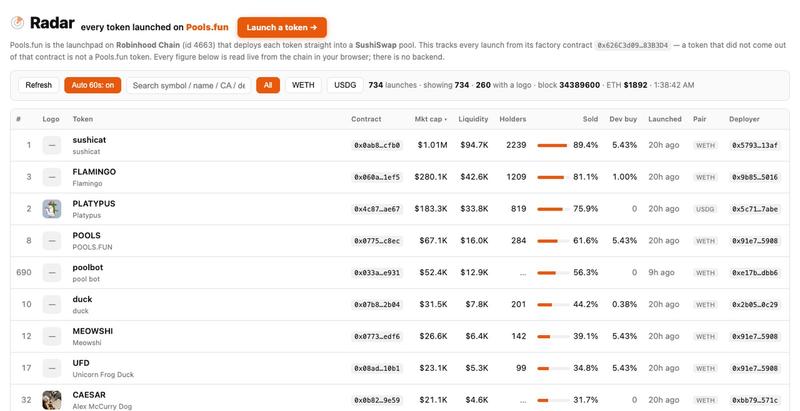Image resolution: width=800 pixels, height=411 pixels.
Task: Click the UFD placeholder logo
Action: [52, 368]
